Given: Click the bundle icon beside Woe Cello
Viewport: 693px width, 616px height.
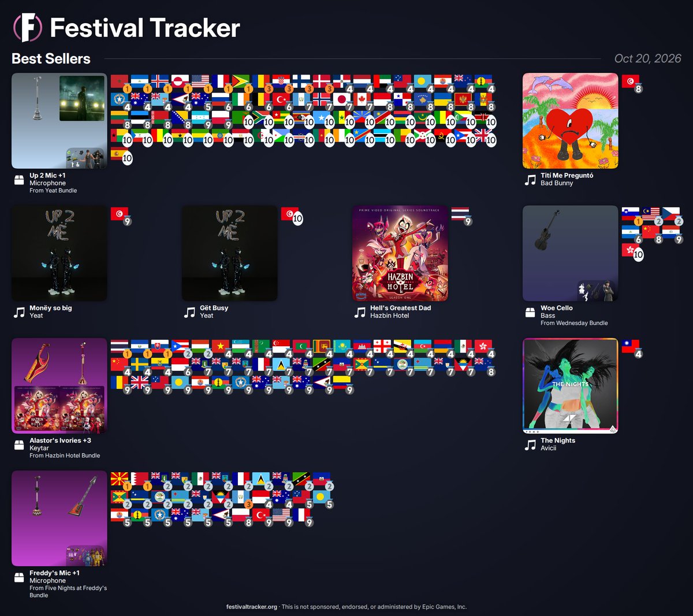Looking at the screenshot, I should (530, 313).
